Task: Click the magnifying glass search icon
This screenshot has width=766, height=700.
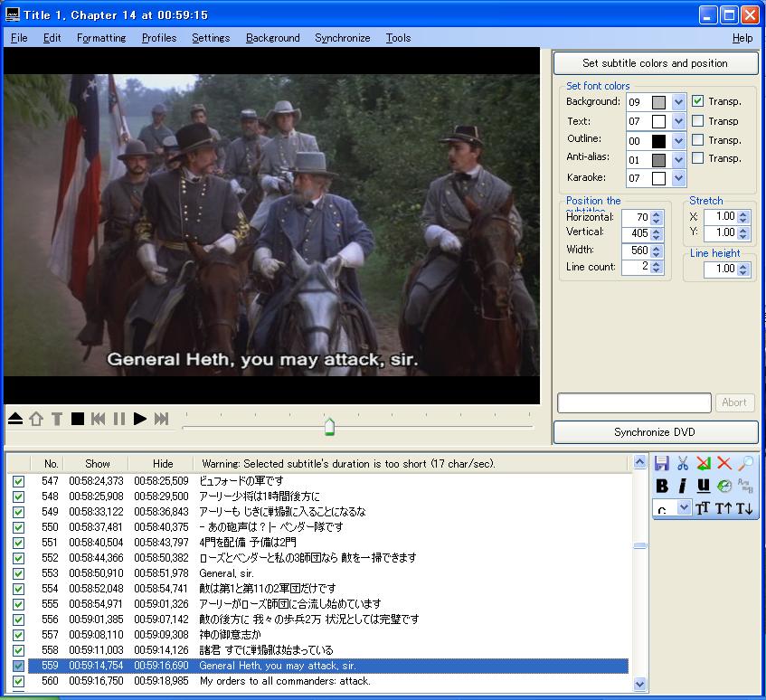Action: [x=746, y=464]
